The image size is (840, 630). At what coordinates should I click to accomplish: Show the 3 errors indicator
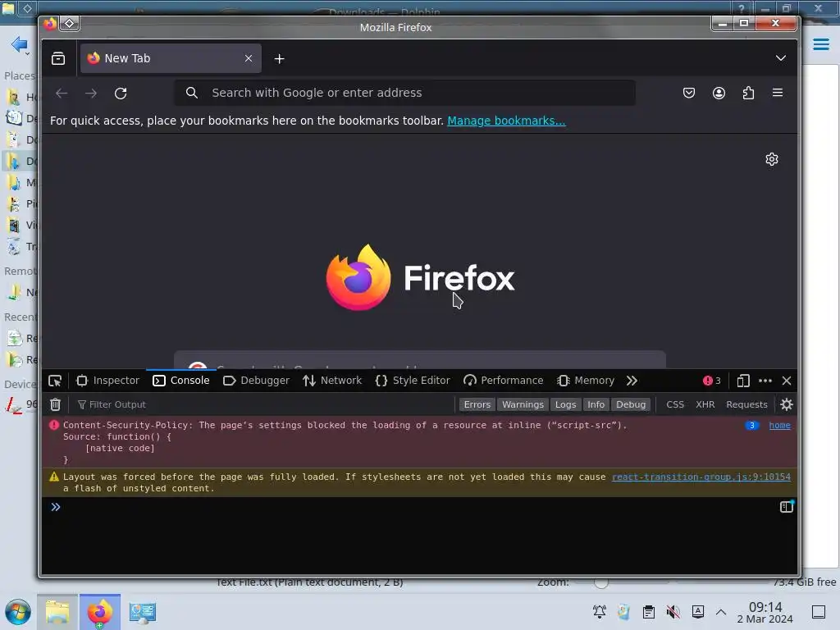pos(712,381)
